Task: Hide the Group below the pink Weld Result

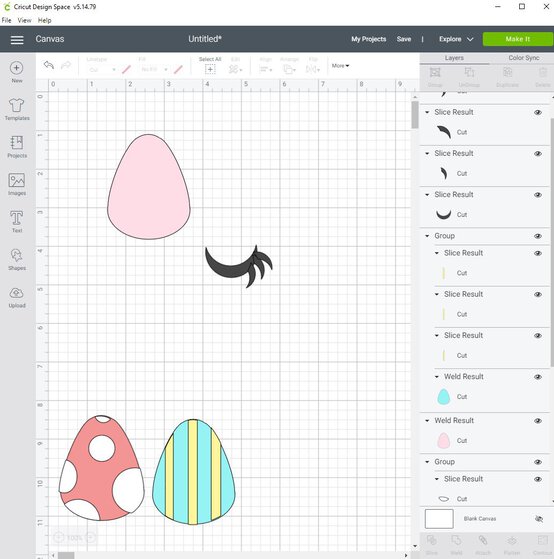Action: pyautogui.click(x=538, y=462)
